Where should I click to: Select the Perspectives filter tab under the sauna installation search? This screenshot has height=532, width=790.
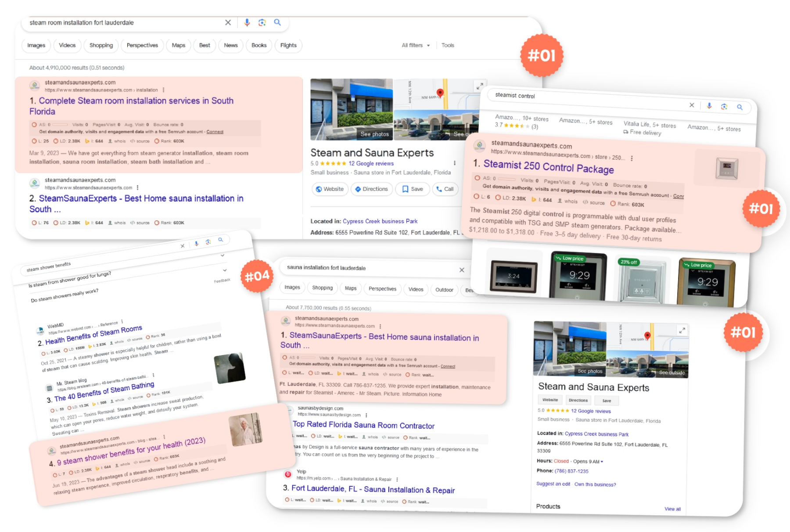pos(382,289)
